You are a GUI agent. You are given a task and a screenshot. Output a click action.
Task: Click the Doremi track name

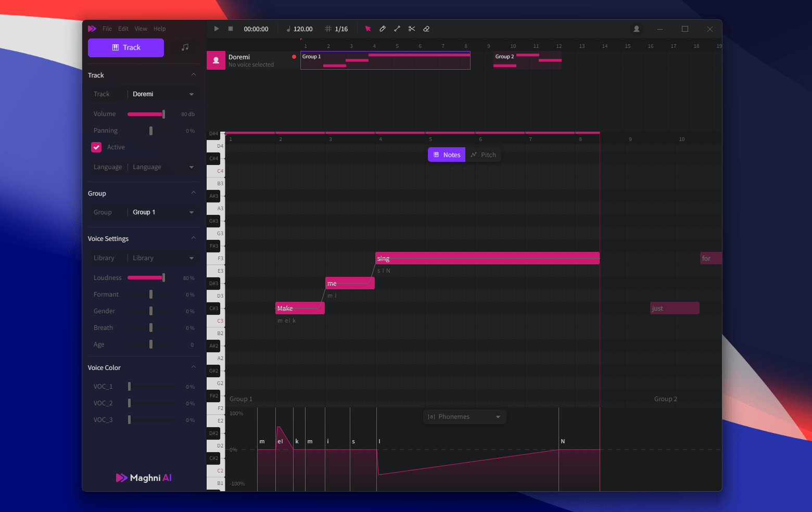239,57
